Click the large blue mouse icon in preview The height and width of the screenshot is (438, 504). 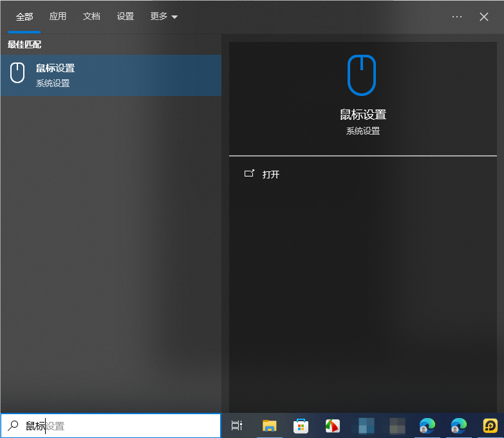(x=361, y=75)
